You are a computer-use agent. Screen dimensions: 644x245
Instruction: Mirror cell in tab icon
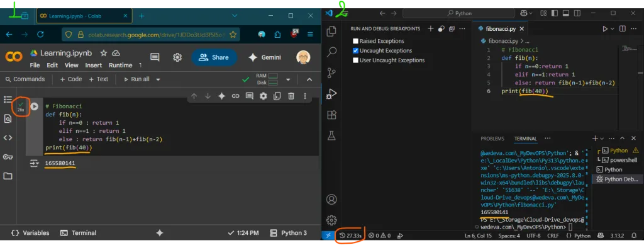tap(277, 96)
